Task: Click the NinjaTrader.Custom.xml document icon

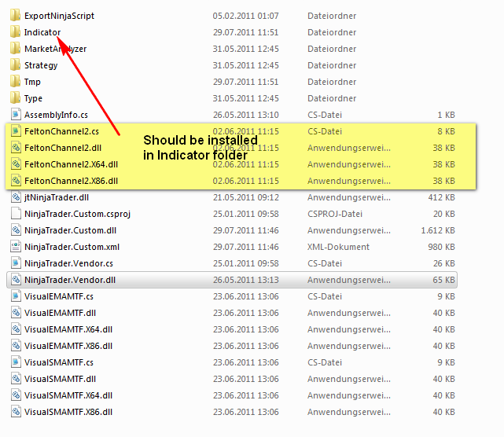Action: pyautogui.click(x=16, y=247)
